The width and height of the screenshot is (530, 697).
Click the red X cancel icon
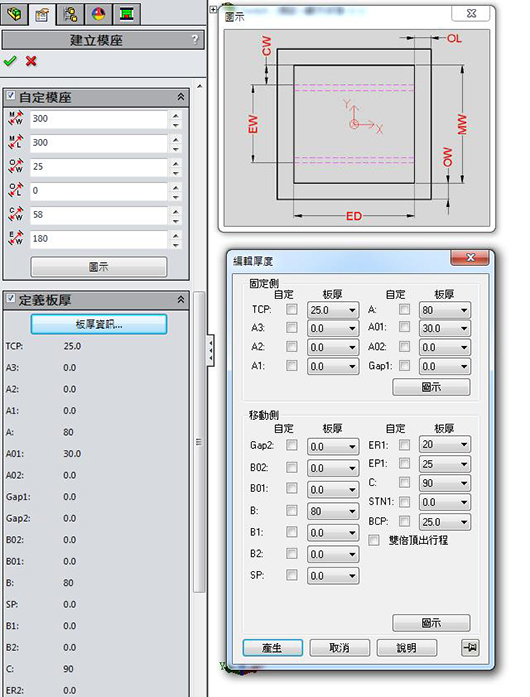(x=31, y=60)
